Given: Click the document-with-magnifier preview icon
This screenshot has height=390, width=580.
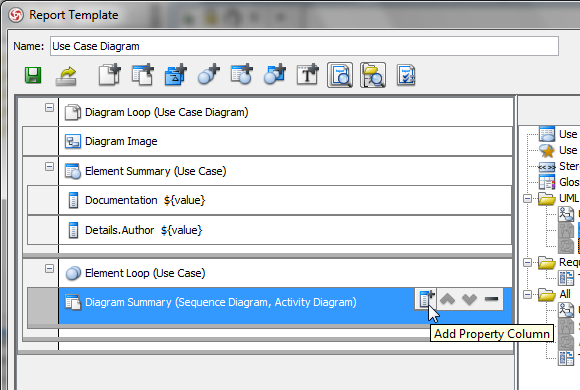Looking at the screenshot, I should (x=340, y=75).
